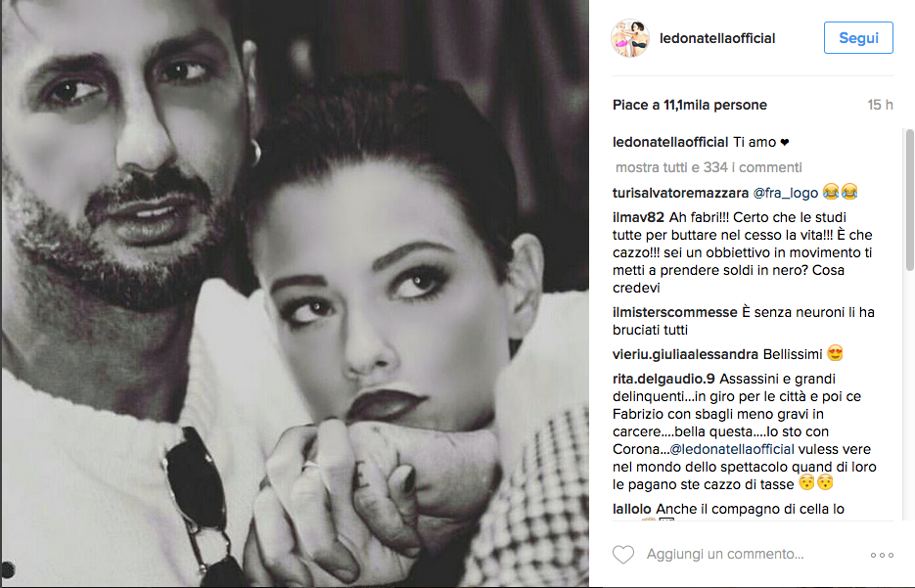Click into Aggiungi un commento field
The width and height of the screenshot is (915, 588).
[725, 554]
